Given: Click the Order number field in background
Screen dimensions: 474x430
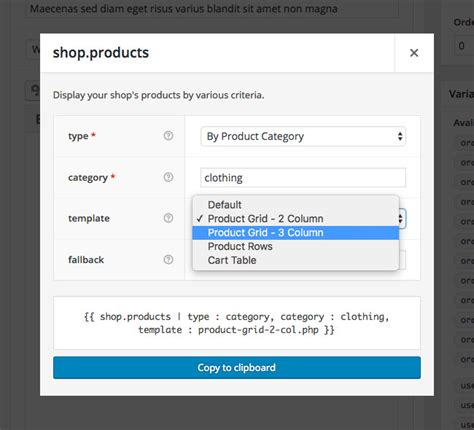Looking at the screenshot, I should coord(465,46).
